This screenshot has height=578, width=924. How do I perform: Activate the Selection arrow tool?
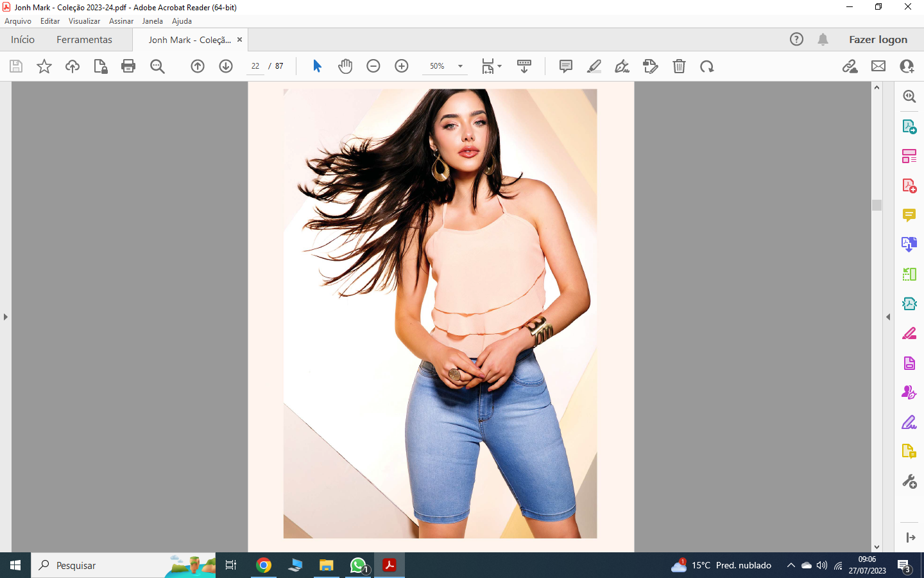tap(317, 66)
